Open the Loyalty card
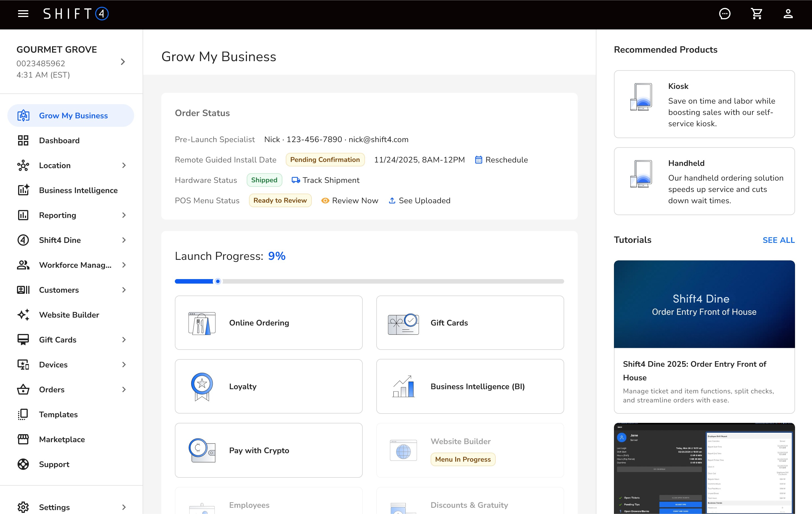This screenshot has height=514, width=812. coord(268,386)
